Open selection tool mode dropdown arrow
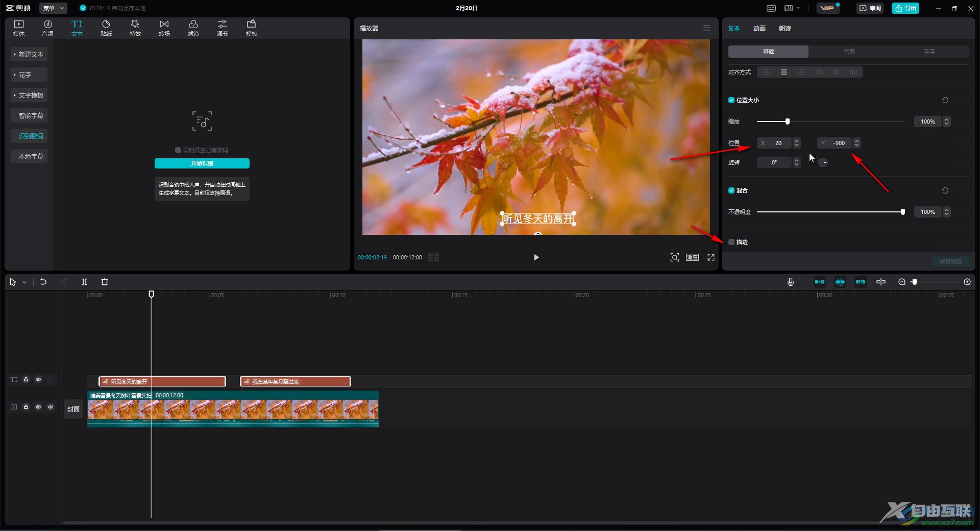Screen dimensions: 980x531 pyautogui.click(x=24, y=282)
